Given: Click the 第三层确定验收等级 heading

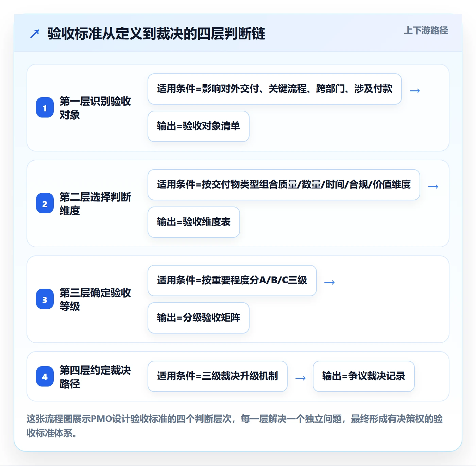Looking at the screenshot, I should (x=95, y=299).
